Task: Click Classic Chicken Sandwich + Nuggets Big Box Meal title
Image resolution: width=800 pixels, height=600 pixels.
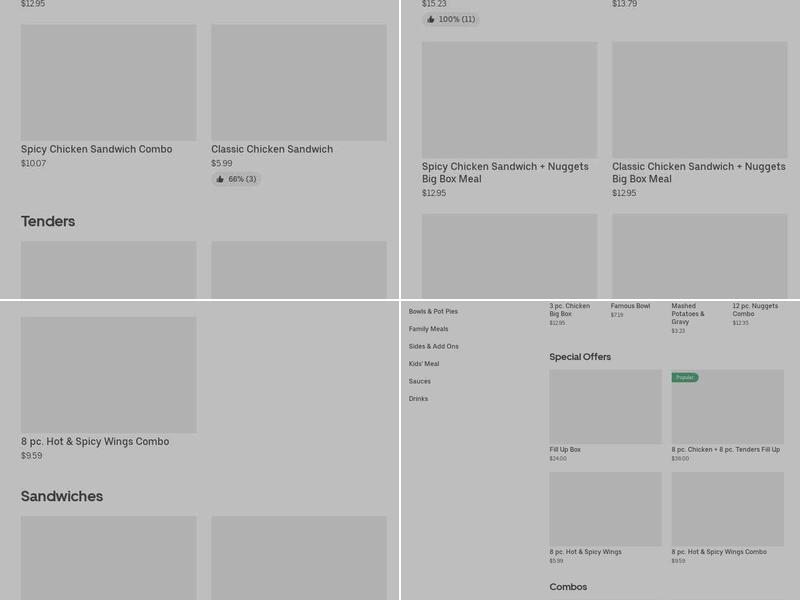Action: [698, 173]
